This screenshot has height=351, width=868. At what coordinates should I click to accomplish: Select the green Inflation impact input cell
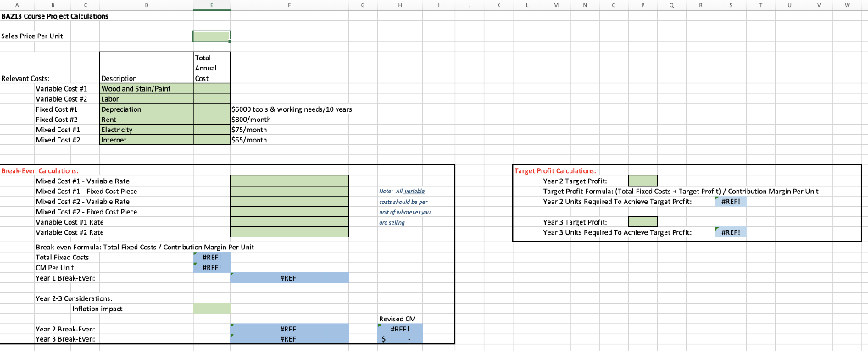point(211,309)
